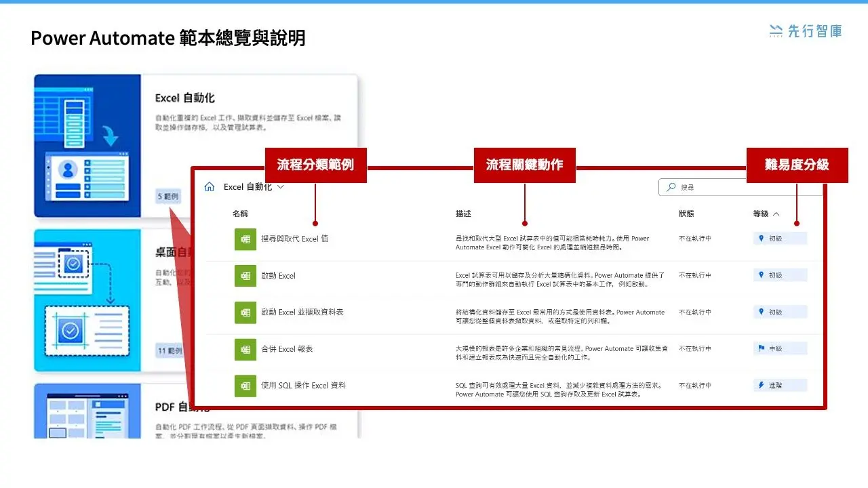Click the 描述 column header

point(463,213)
